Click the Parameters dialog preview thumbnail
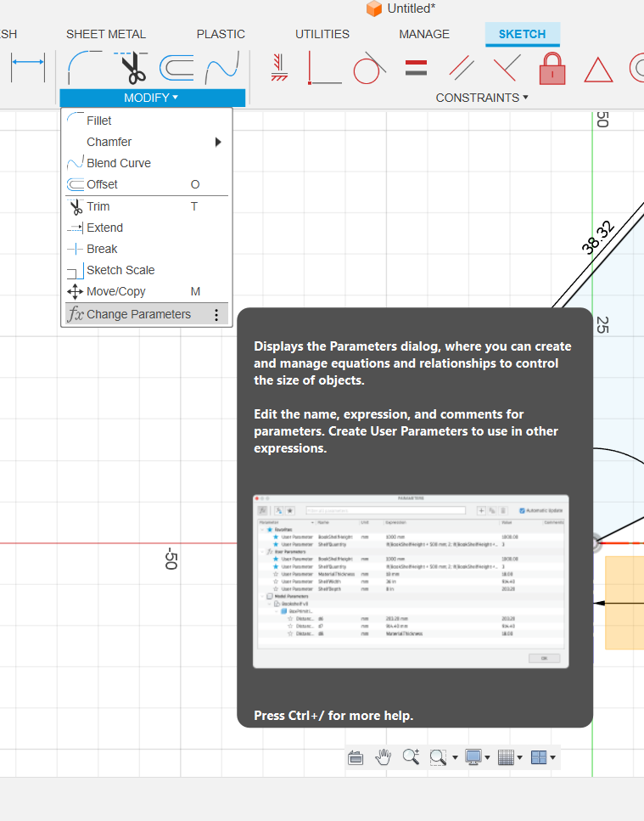 (411, 582)
